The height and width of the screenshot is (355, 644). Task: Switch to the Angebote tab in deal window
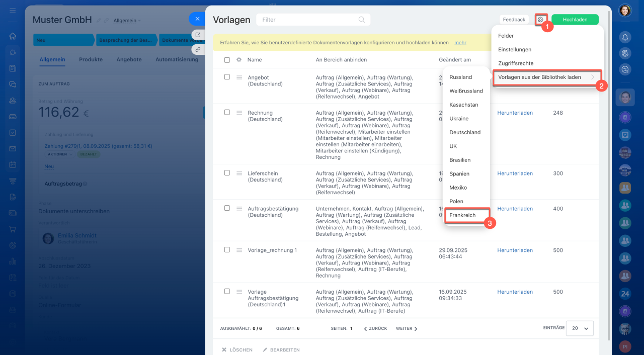(x=129, y=59)
